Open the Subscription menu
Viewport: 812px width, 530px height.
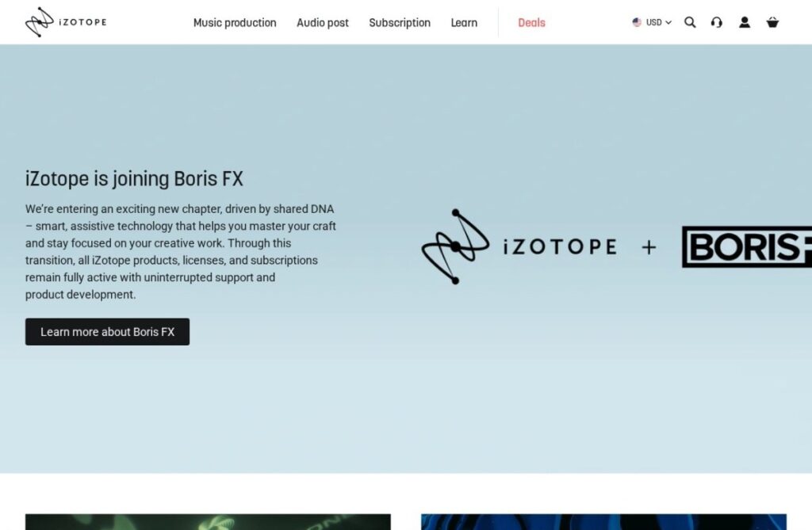tap(400, 23)
